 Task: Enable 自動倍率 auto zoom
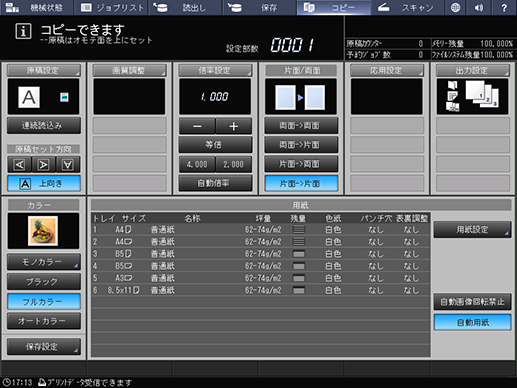[215, 183]
